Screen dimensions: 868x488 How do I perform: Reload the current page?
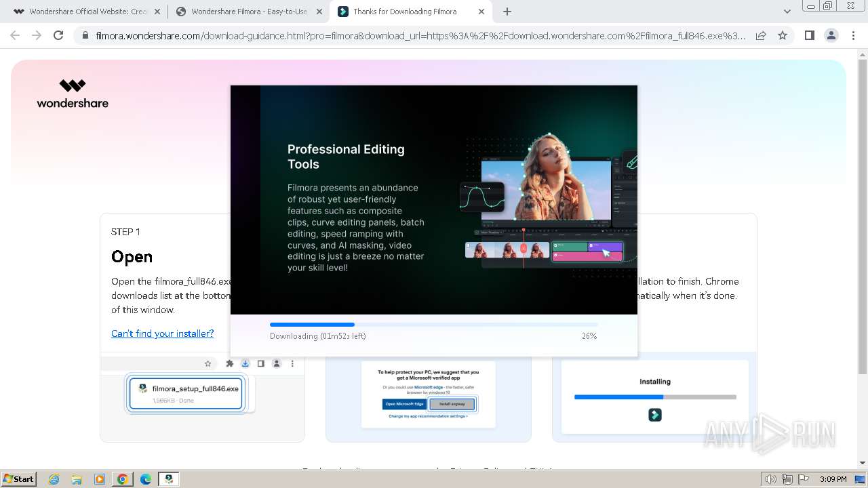click(58, 35)
